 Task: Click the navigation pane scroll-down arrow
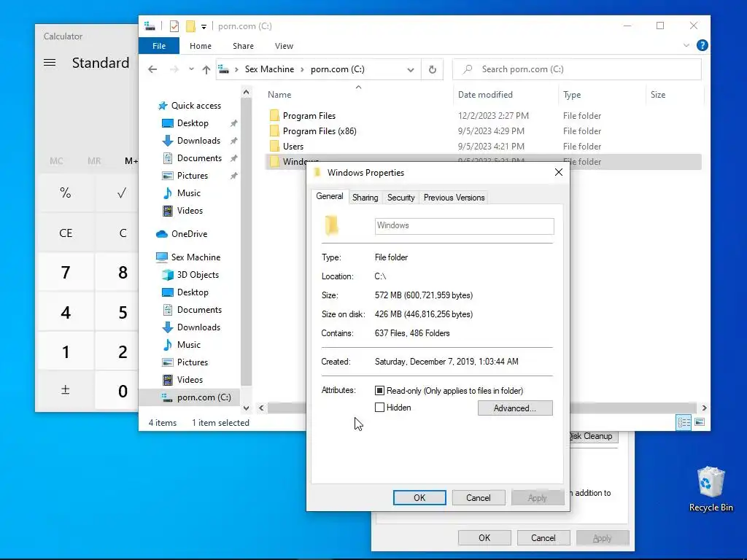[x=247, y=408]
